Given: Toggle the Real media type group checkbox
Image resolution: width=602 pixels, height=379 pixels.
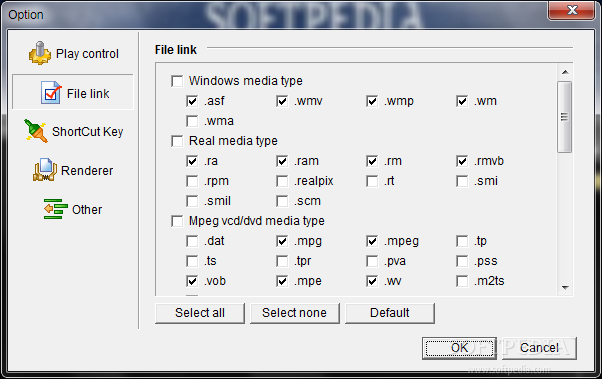Looking at the screenshot, I should coord(177,141).
